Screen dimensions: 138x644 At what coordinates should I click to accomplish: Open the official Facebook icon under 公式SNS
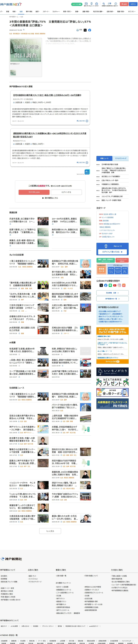click(106, 285)
